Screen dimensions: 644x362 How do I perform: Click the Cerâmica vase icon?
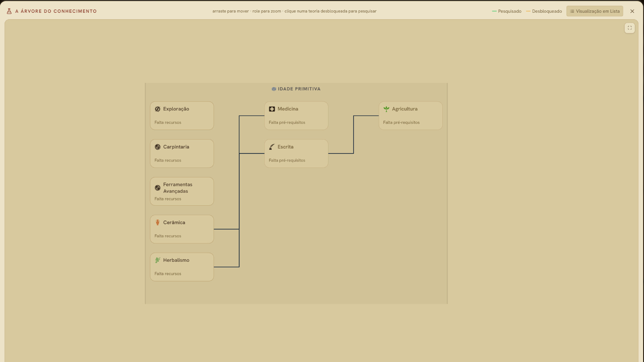pos(158,223)
